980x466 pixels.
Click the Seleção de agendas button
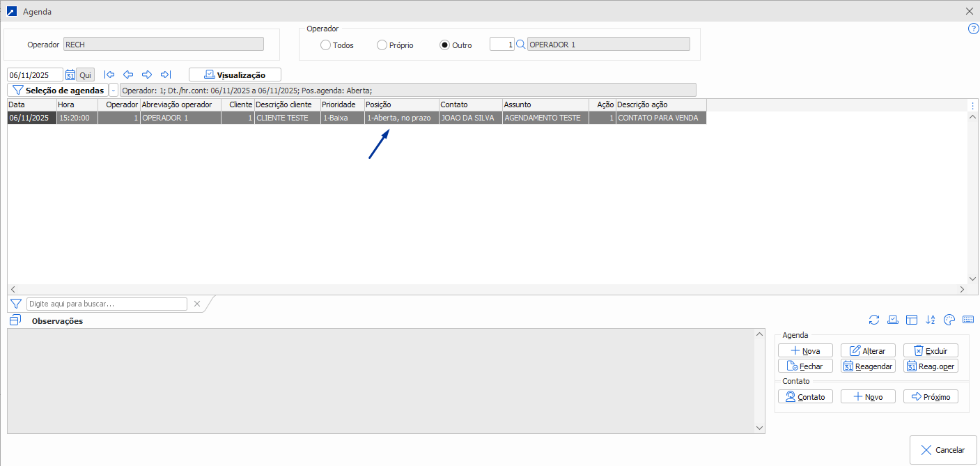[x=58, y=91]
